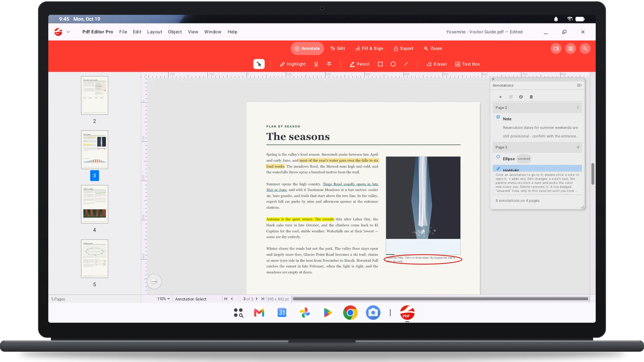Select the Line drawing tool
This screenshot has height=362, width=644.
406,64
